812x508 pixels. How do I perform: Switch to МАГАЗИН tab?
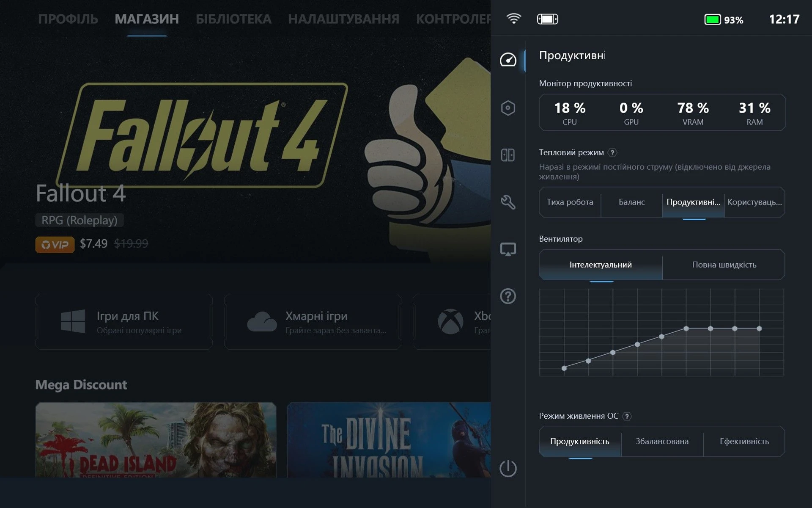147,19
